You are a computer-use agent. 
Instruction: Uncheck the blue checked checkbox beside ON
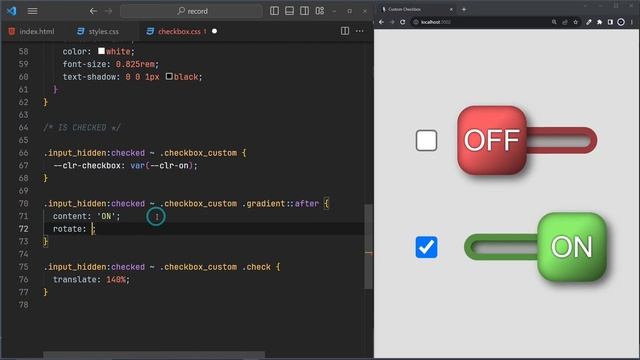(x=427, y=247)
